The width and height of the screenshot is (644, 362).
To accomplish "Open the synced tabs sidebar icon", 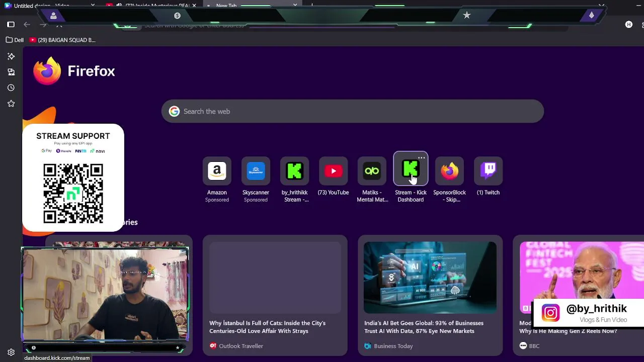I will 11,72.
